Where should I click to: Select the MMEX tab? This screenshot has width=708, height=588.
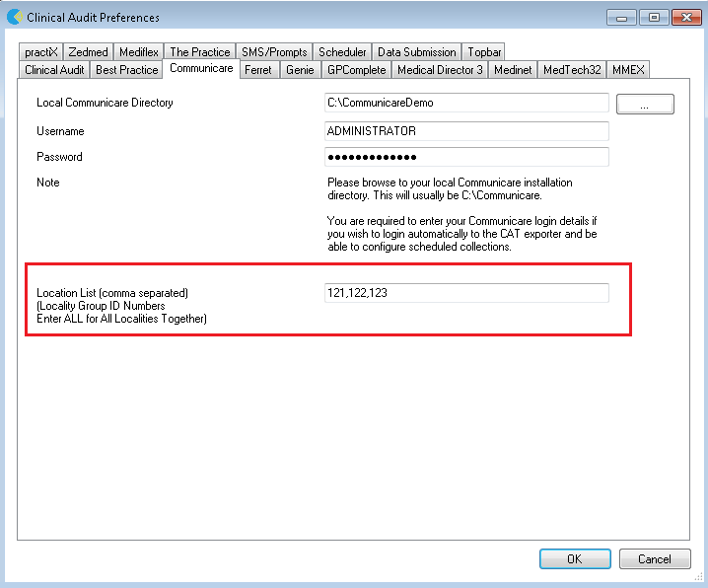627,70
